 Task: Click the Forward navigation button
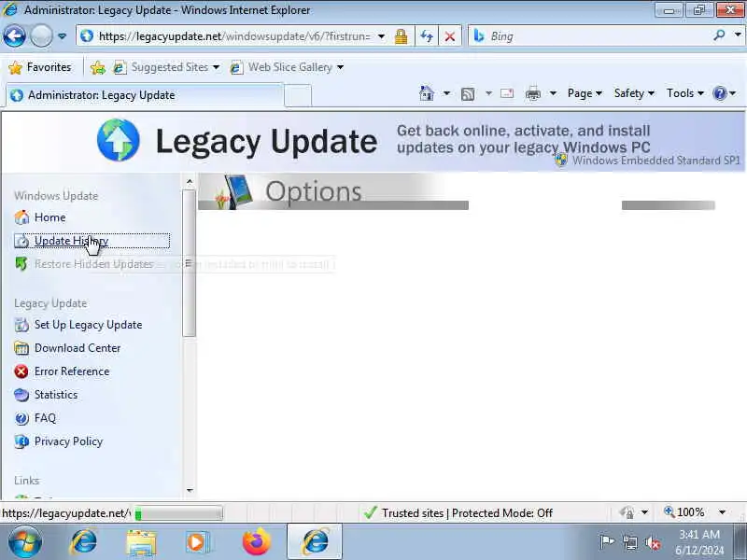[41, 35]
